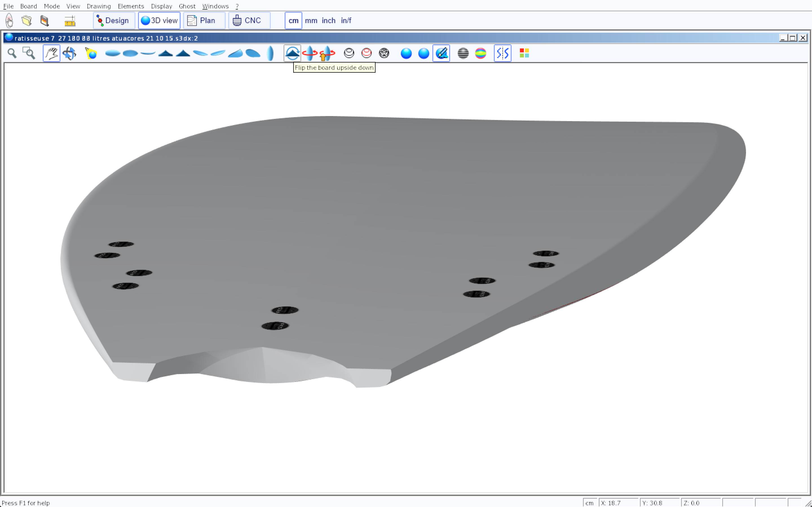The image size is (812, 507).
Task: Click the rainbow colored sphere icon
Action: pos(480,53)
